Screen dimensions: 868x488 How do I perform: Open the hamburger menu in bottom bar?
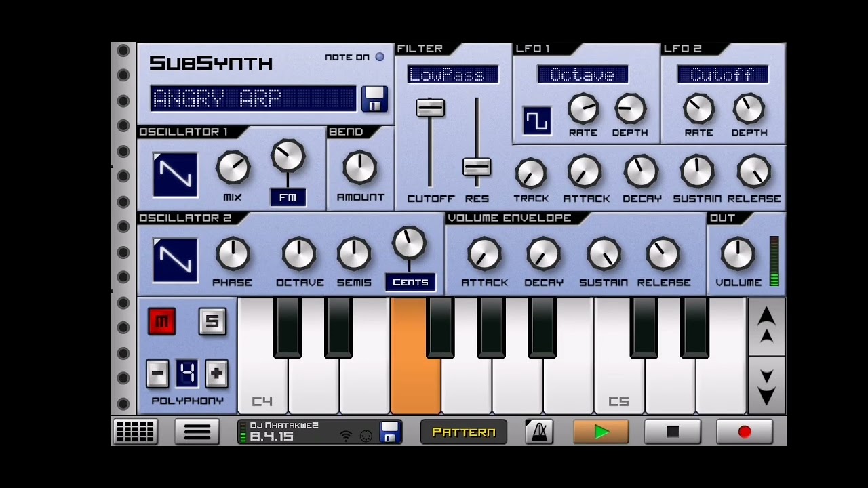[197, 432]
